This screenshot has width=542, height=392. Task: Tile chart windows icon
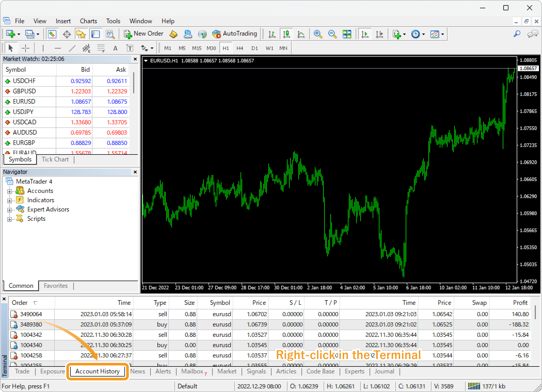click(347, 34)
